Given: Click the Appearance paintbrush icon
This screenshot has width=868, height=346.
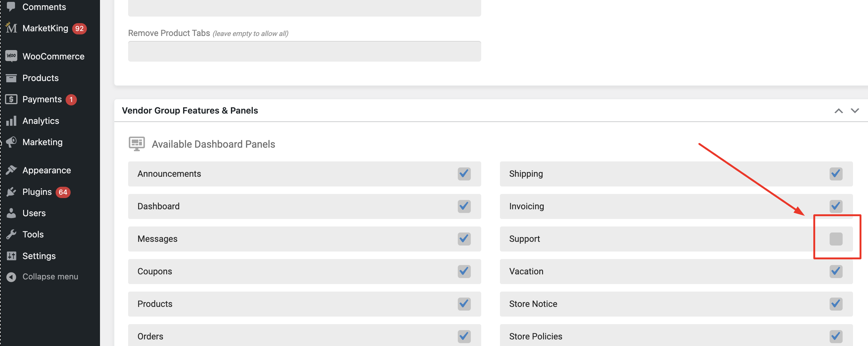Looking at the screenshot, I should (11, 170).
